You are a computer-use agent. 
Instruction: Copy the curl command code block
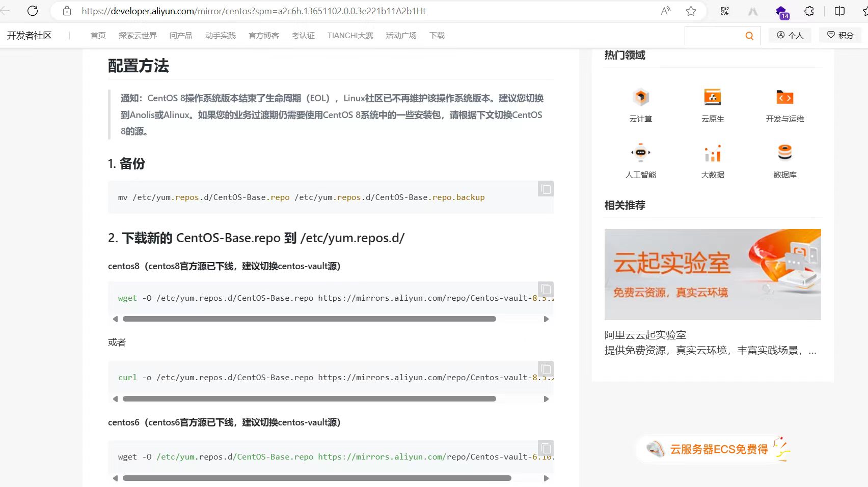[546, 369]
